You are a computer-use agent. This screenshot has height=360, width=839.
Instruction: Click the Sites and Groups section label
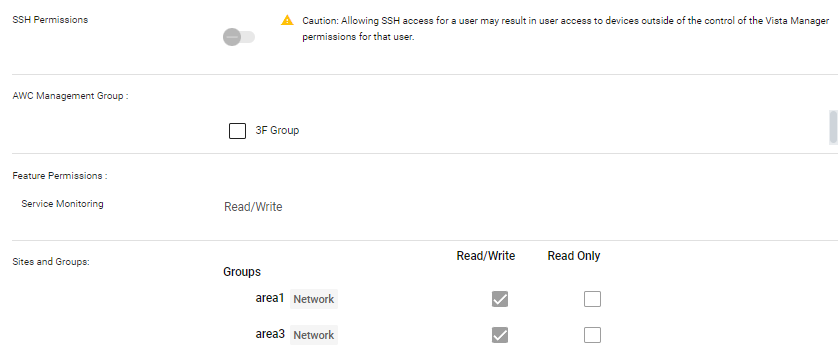pyautogui.click(x=51, y=263)
